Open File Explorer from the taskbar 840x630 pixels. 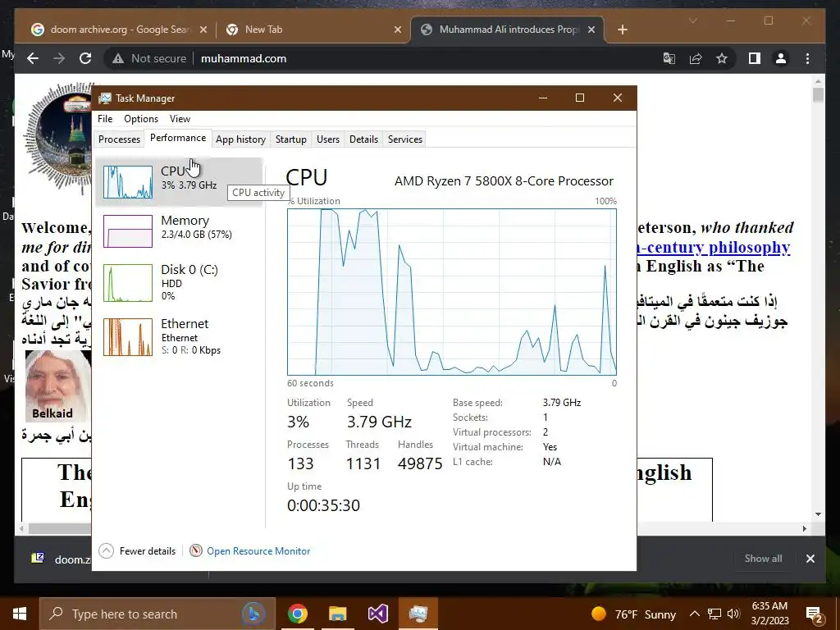pyautogui.click(x=337, y=614)
